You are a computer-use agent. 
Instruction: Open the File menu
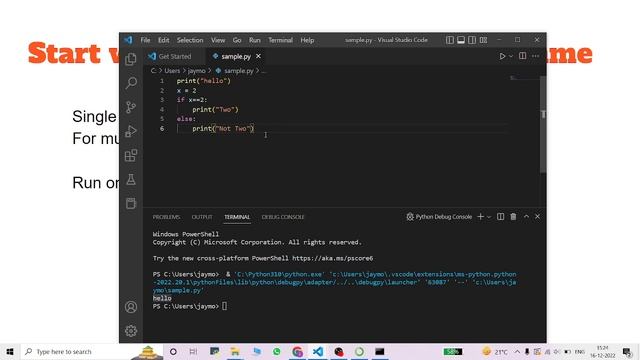[145, 40]
